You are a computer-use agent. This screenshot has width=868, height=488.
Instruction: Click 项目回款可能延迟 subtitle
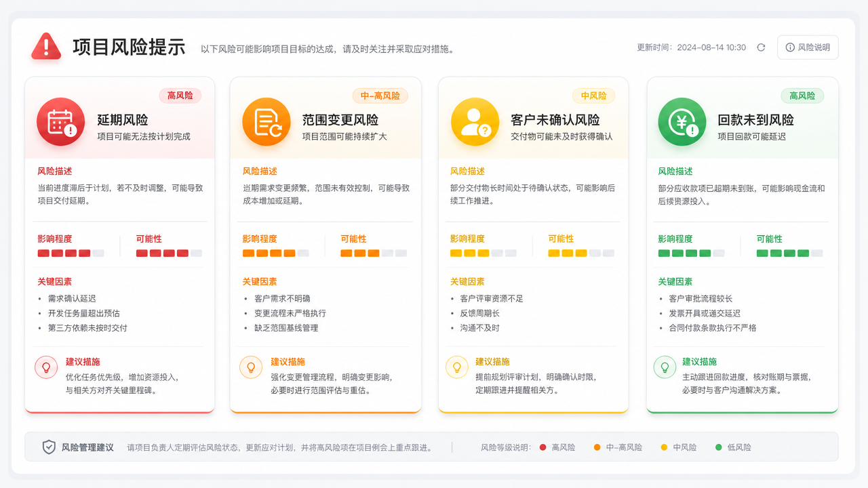point(752,136)
